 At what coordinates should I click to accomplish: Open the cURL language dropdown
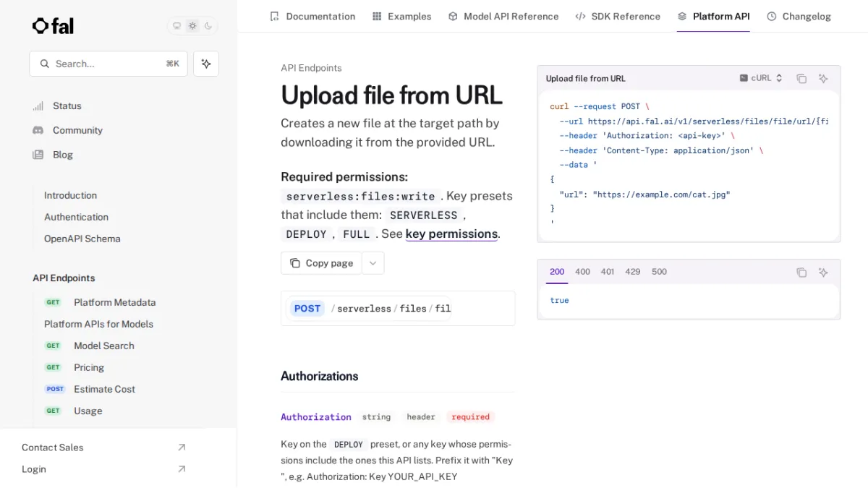coord(761,78)
